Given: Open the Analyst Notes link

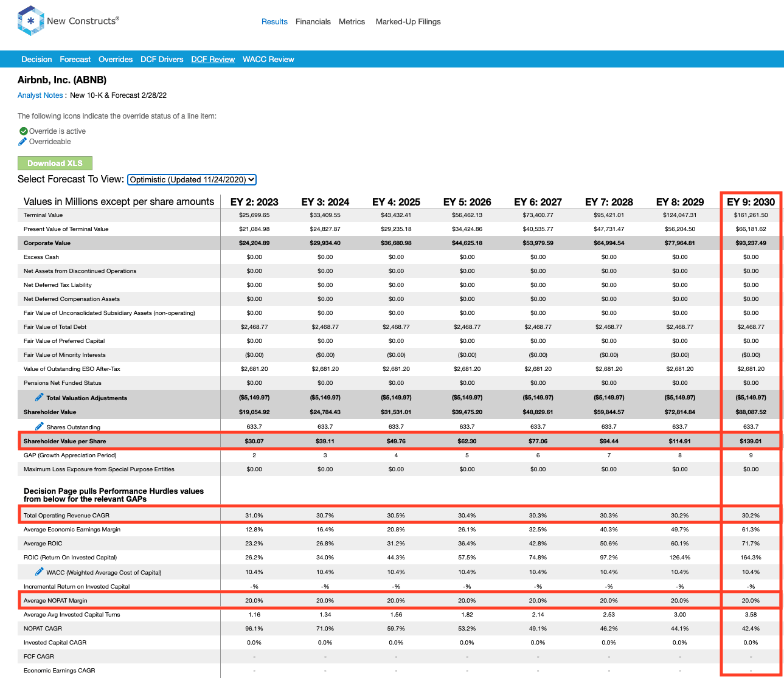Looking at the screenshot, I should pos(40,95).
